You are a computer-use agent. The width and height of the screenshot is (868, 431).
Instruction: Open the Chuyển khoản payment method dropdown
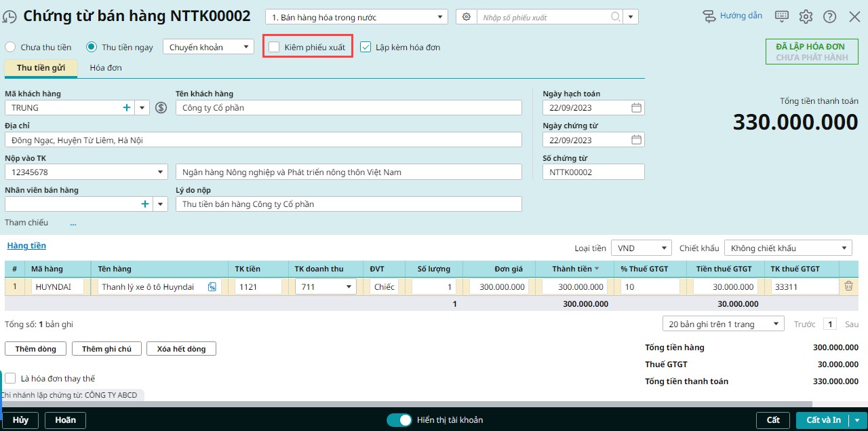click(208, 47)
